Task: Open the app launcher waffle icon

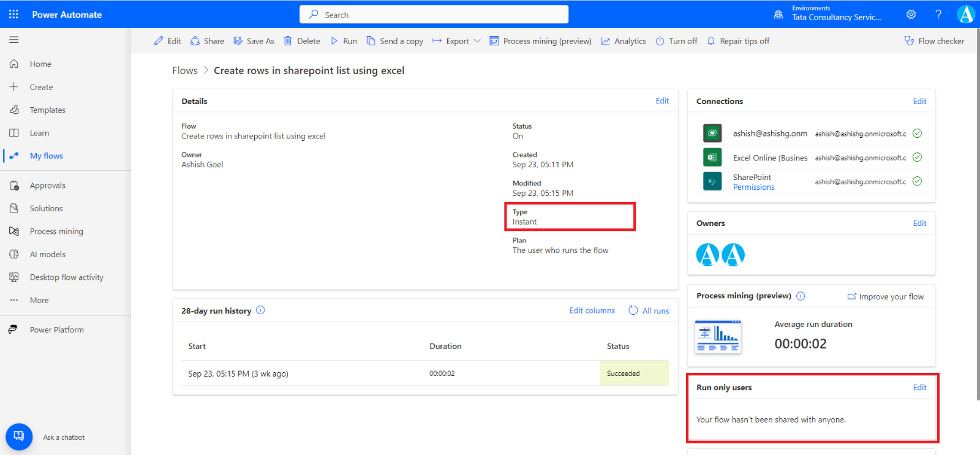Action: [x=13, y=14]
